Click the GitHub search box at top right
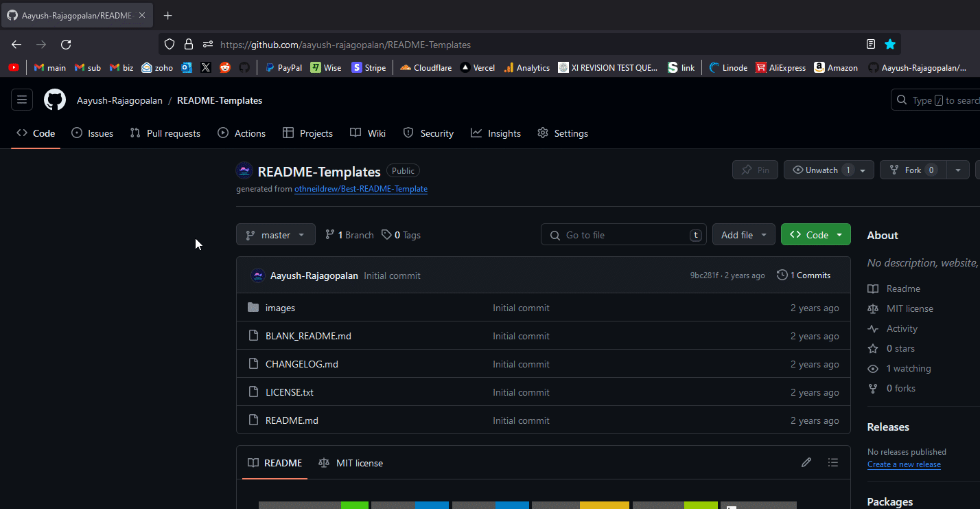The height and width of the screenshot is (509, 980). [935, 100]
